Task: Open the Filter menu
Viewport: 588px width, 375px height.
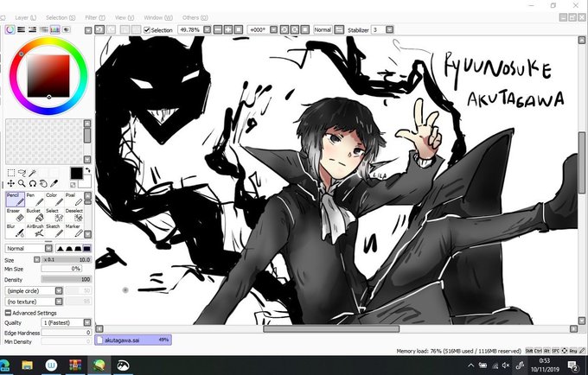Action: click(95, 17)
